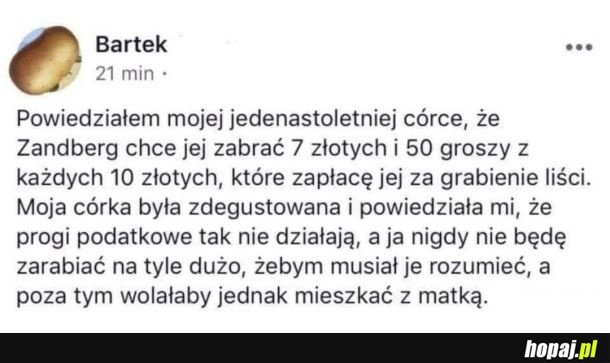Click the word zdegustowana in the post
Image resolution: width=610 pixels, height=363 pixels.
[265, 207]
